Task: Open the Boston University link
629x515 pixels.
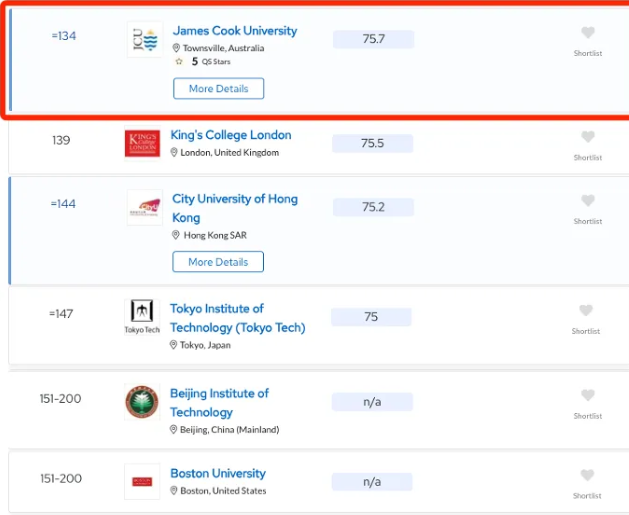Action: coord(218,473)
